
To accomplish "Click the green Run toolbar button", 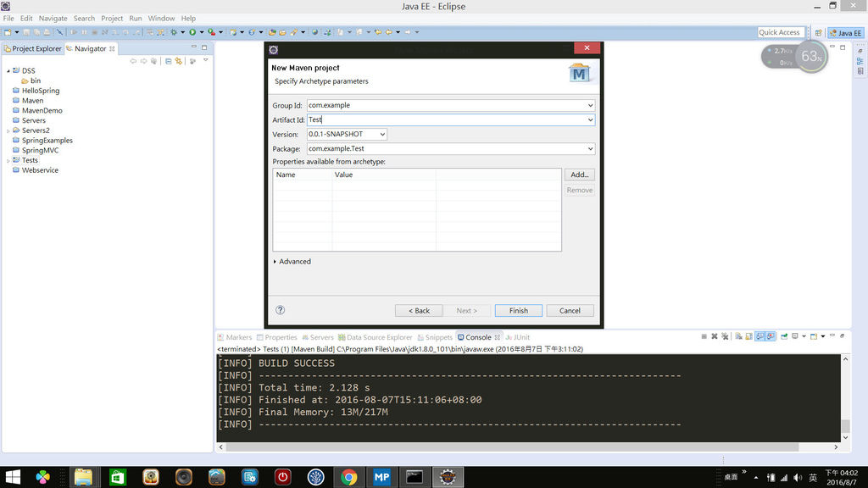I will click(192, 32).
